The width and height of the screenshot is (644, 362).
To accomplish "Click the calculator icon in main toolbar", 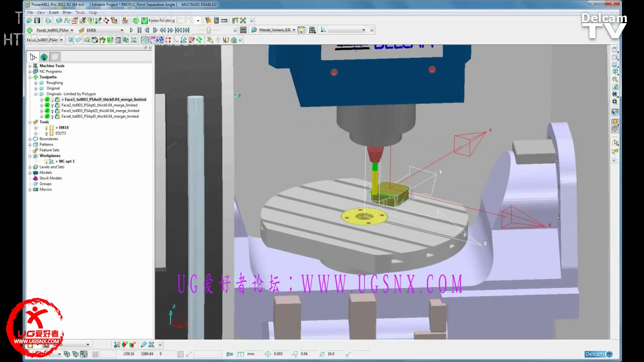I will 216,21.
